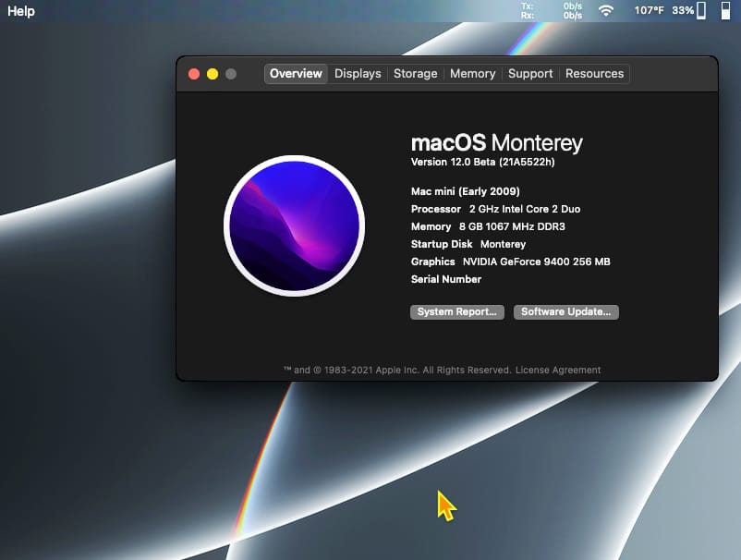Image resolution: width=741 pixels, height=560 pixels.
Task: Open the Storage tab
Action: coord(416,74)
